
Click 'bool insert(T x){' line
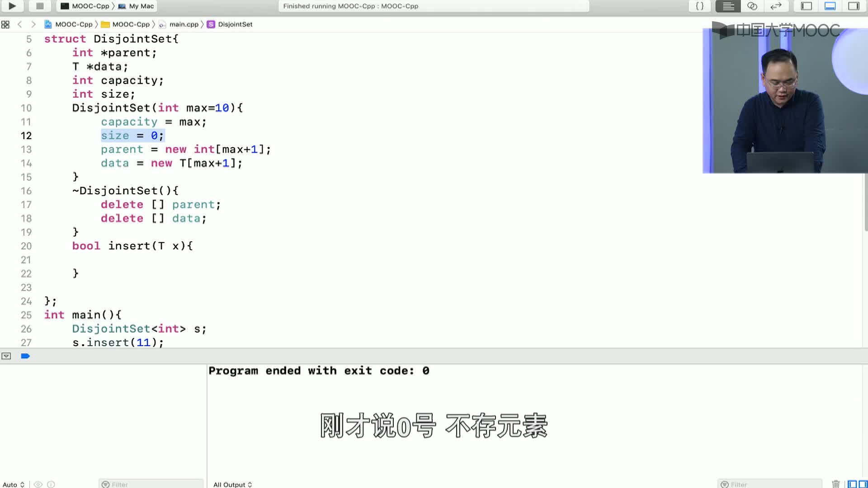(x=132, y=246)
